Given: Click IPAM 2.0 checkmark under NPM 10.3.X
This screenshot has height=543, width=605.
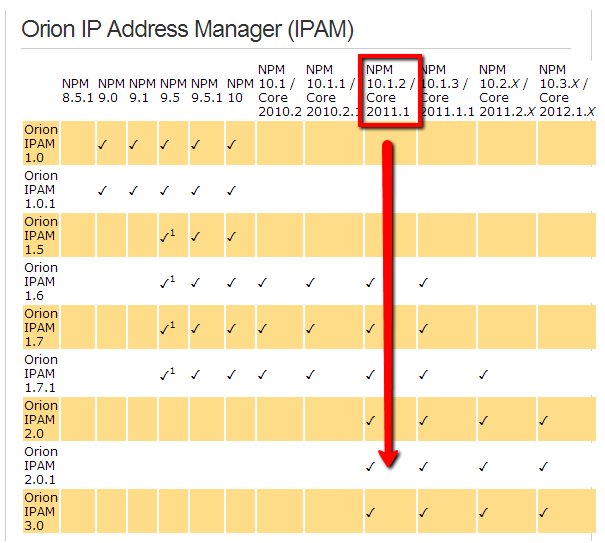Looking at the screenshot, I should coord(544,420).
